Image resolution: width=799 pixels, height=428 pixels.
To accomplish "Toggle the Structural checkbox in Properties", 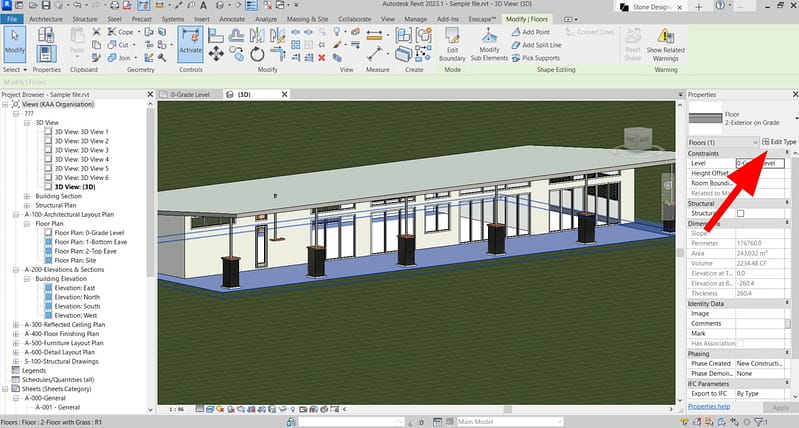I will 740,213.
